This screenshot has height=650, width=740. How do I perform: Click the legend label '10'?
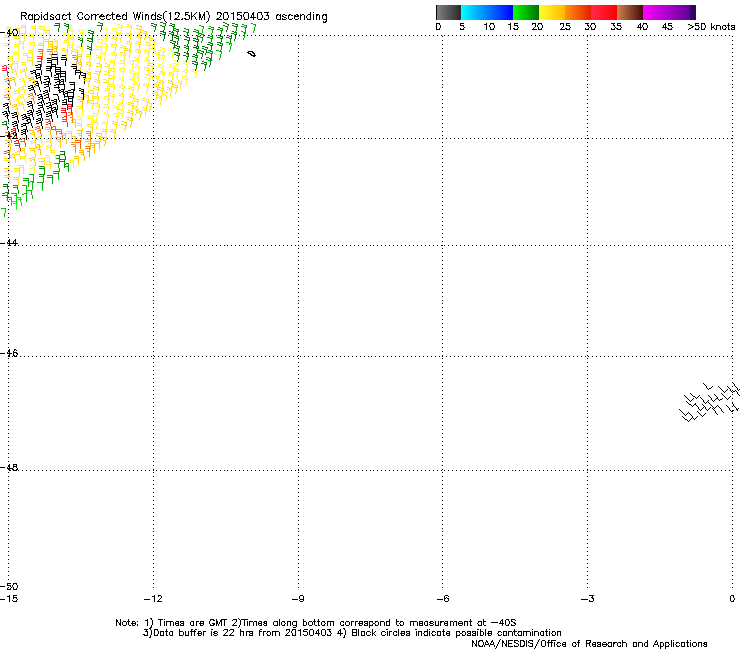click(x=489, y=27)
